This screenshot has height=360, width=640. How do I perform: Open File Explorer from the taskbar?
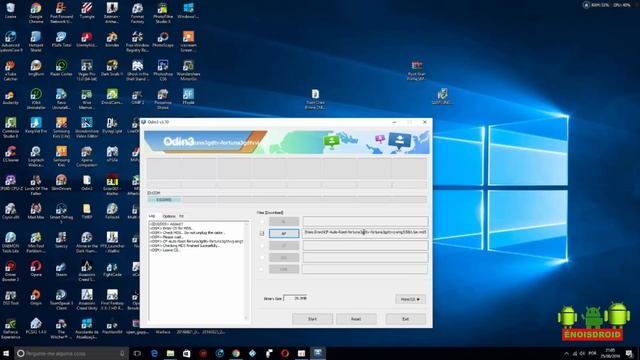170,353
